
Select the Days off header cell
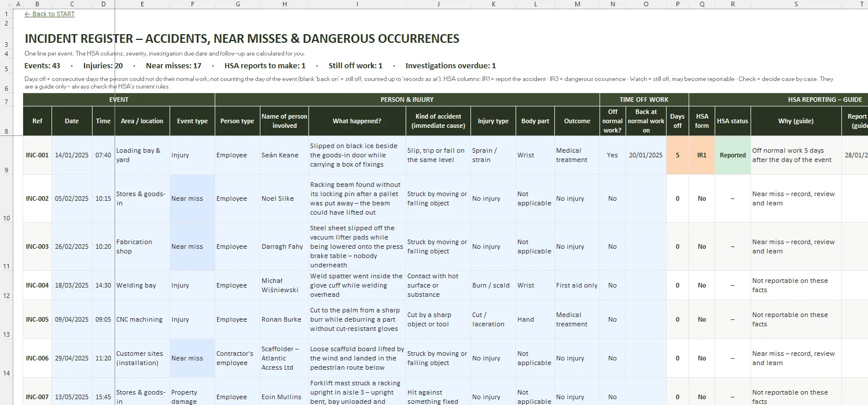[678, 121]
